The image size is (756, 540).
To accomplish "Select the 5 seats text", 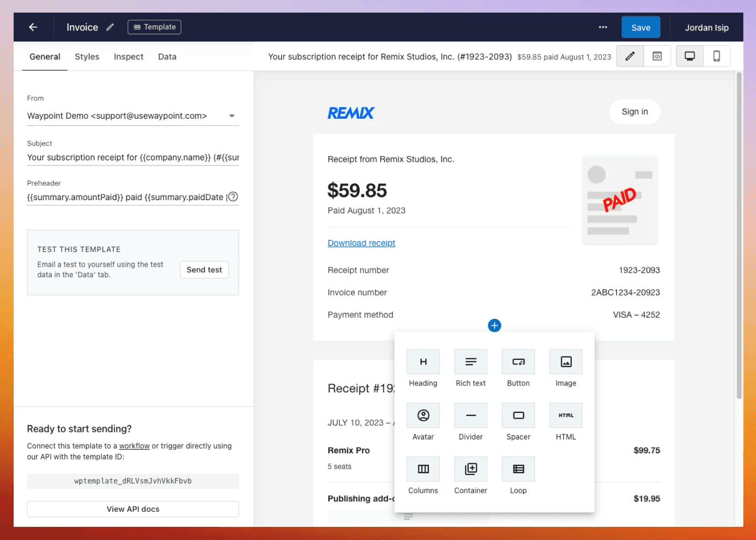I will pyautogui.click(x=340, y=466).
